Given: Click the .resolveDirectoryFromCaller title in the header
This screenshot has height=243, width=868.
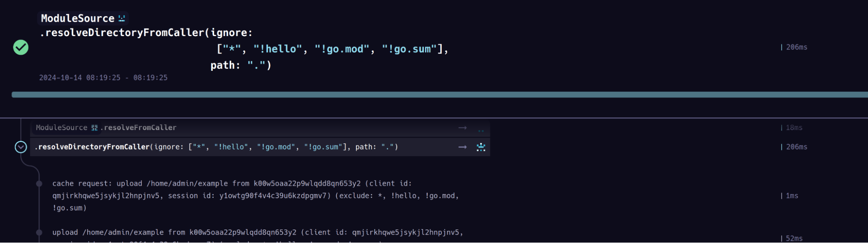Looking at the screenshot, I should [x=122, y=33].
